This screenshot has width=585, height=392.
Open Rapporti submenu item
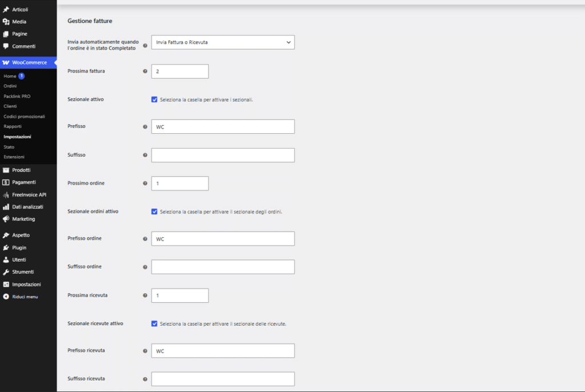pyautogui.click(x=13, y=126)
